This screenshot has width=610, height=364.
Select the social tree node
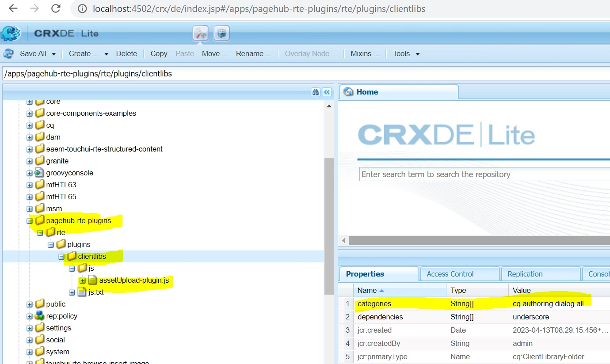pyautogui.click(x=55, y=340)
